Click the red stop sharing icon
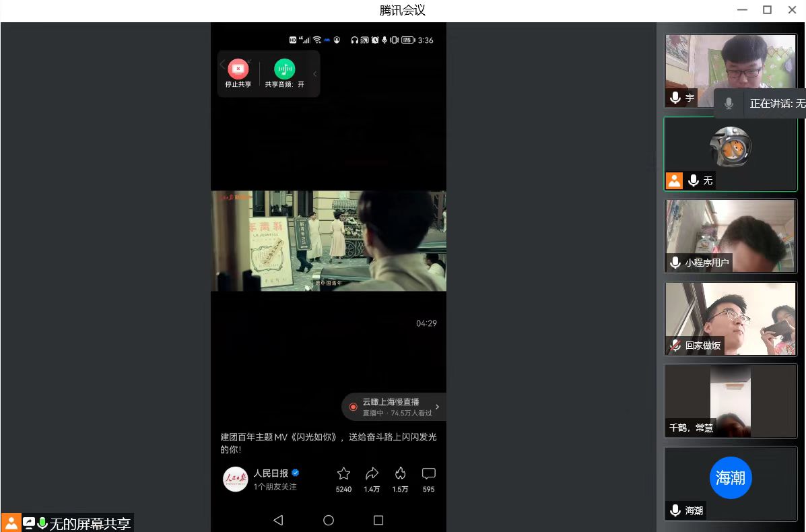Viewport: 806px width, 532px height. click(x=238, y=69)
